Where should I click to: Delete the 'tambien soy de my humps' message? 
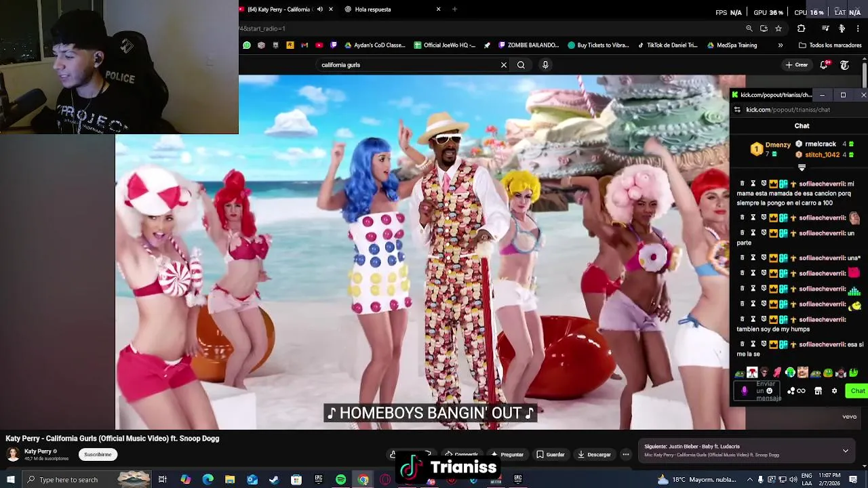coord(742,319)
